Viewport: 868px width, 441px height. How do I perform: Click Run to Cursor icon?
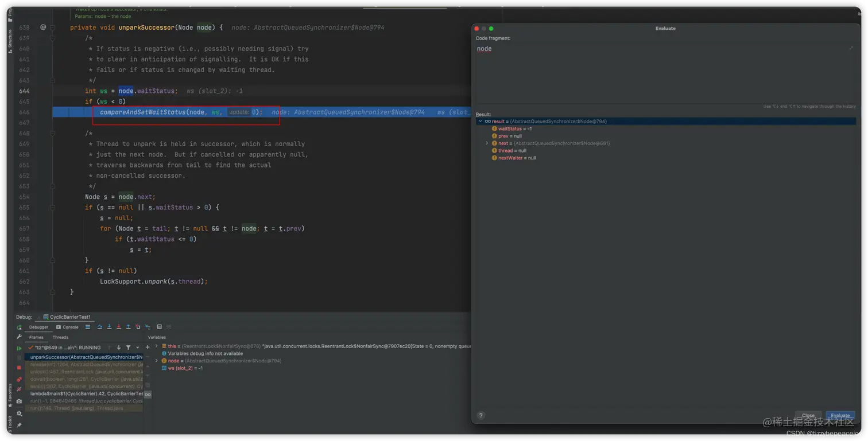[148, 327]
